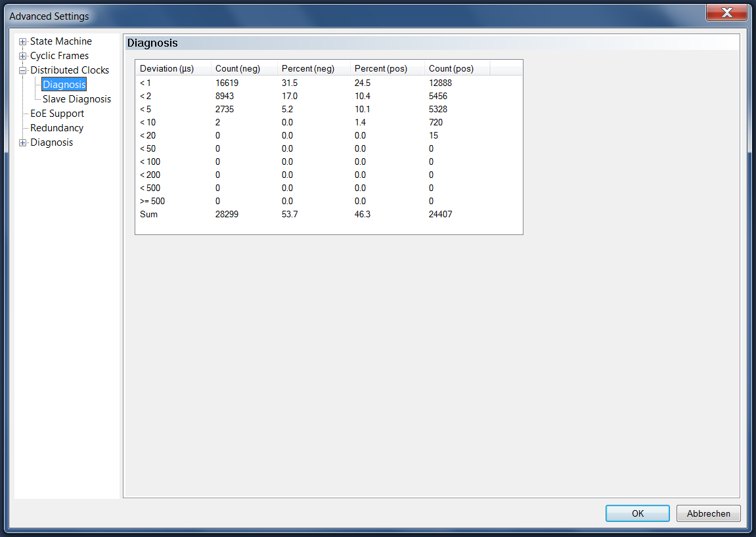Select the '< 5' deviation row
The height and width of the screenshot is (537, 756).
[329, 109]
